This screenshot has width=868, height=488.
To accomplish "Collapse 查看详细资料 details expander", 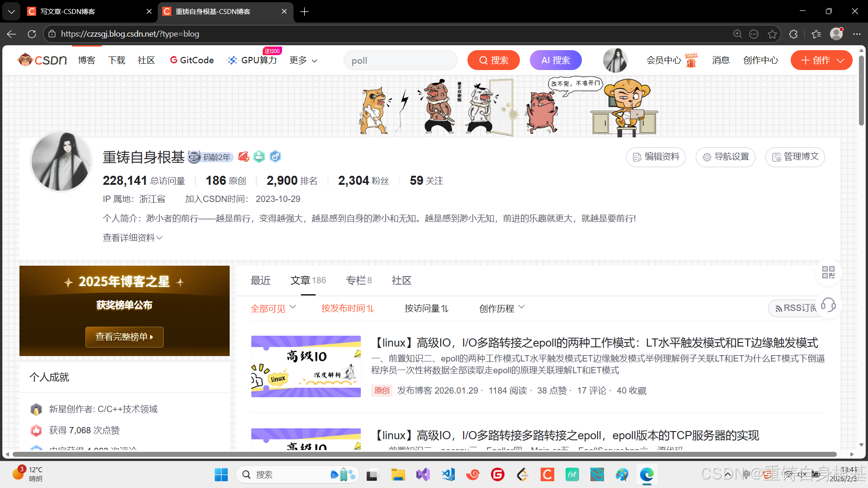I will point(132,237).
